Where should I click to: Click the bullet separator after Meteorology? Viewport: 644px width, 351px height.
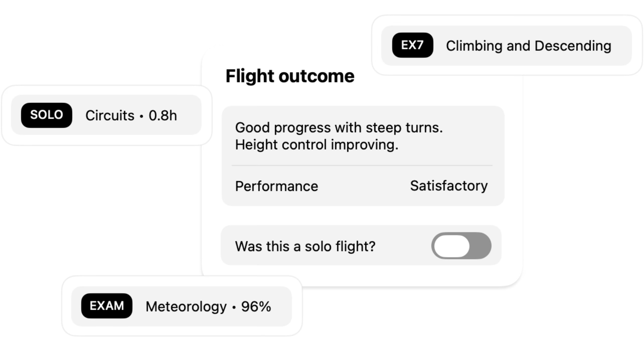click(x=234, y=307)
